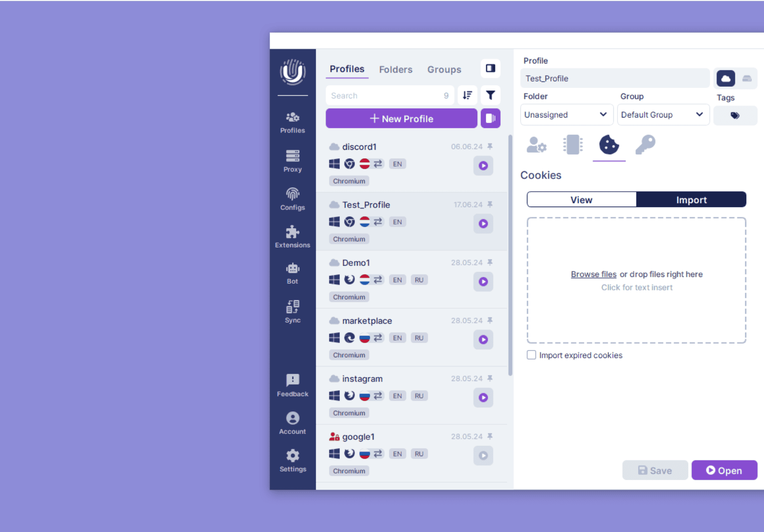Click the mass-create button beside New Profile
Viewport: 764px width, 532px height.
pyautogui.click(x=490, y=118)
